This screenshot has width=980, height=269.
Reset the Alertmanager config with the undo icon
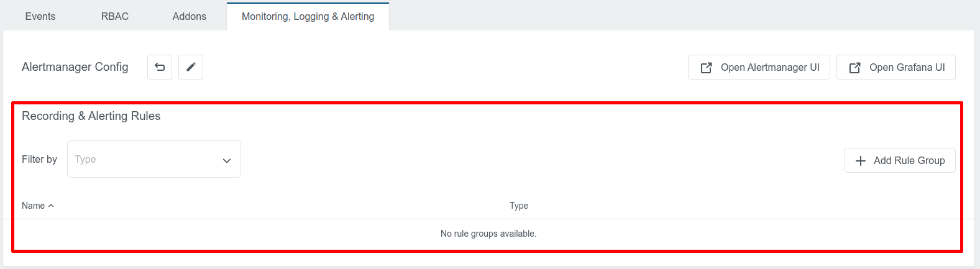[x=160, y=67]
